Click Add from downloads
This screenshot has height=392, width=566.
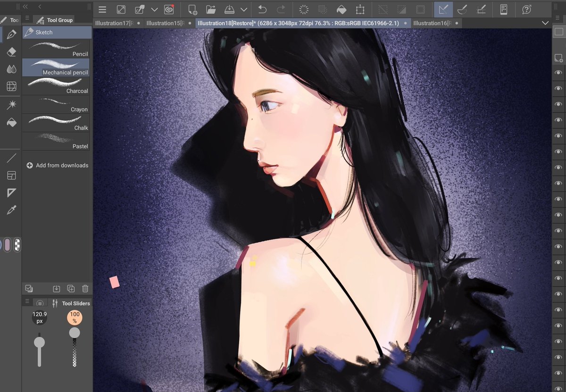click(x=58, y=166)
